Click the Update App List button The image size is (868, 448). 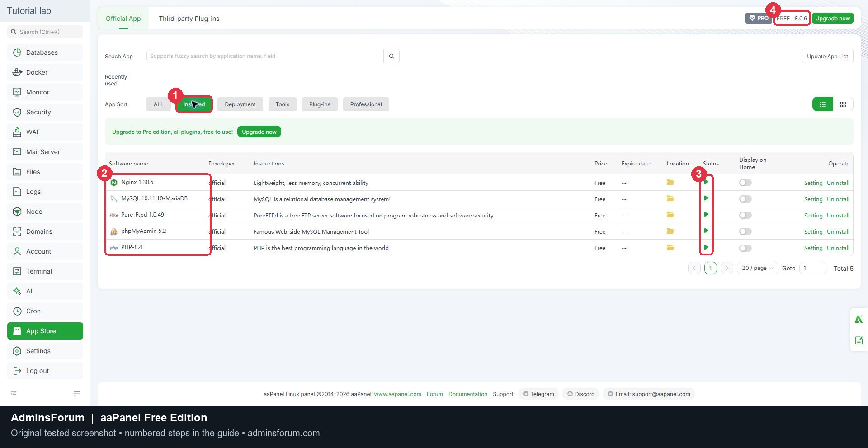(827, 57)
